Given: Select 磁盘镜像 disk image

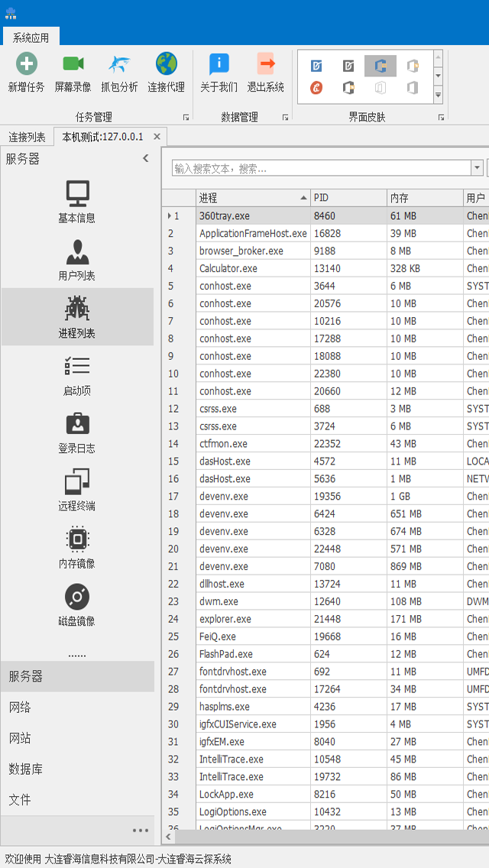Looking at the screenshot, I should point(77,605).
